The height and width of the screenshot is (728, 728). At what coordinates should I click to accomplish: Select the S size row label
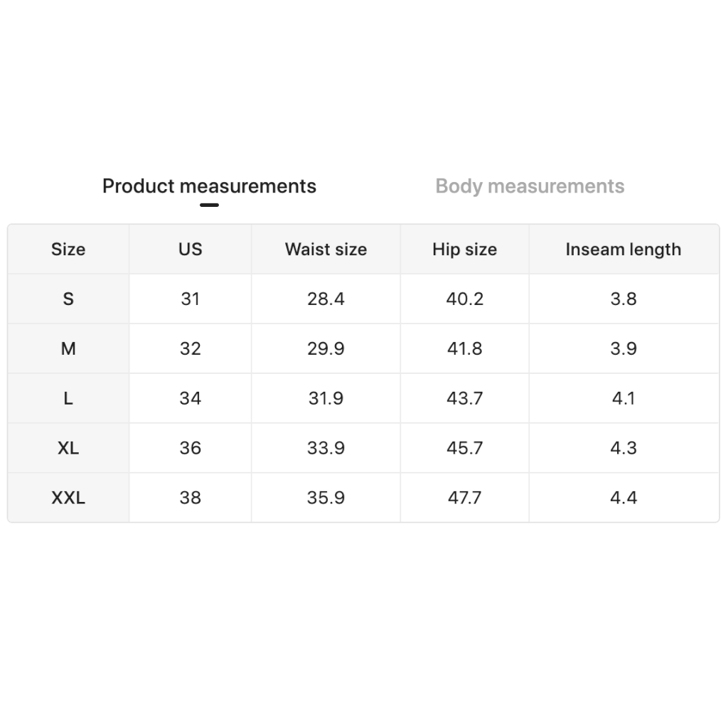point(68,299)
